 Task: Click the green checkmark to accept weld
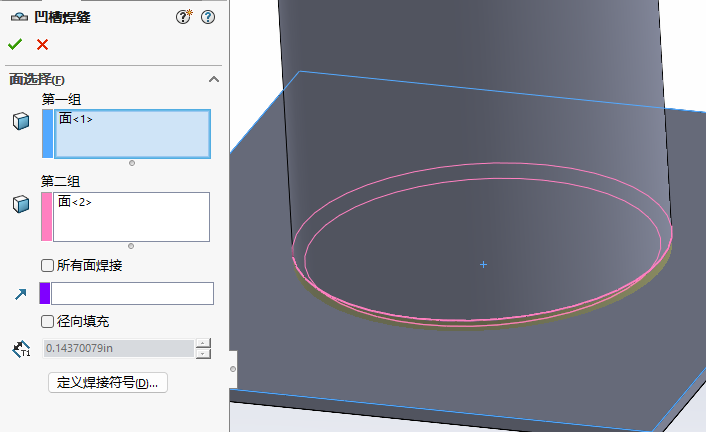pyautogui.click(x=15, y=44)
